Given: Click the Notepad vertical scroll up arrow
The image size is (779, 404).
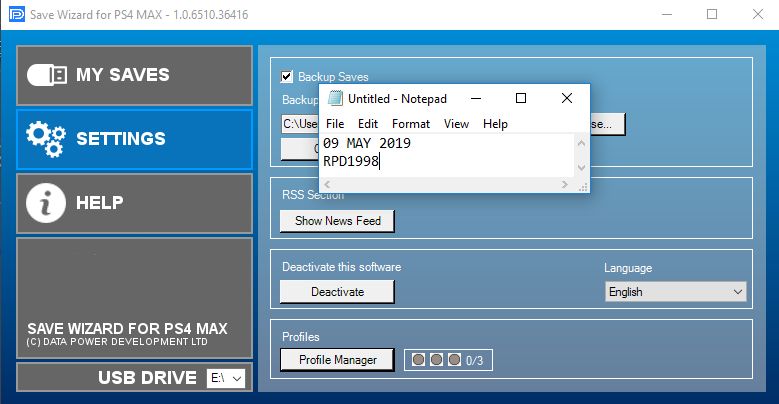Looking at the screenshot, I should click(581, 143).
